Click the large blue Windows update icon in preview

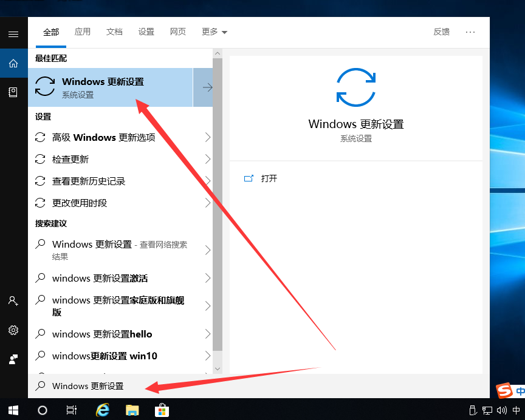[356, 87]
